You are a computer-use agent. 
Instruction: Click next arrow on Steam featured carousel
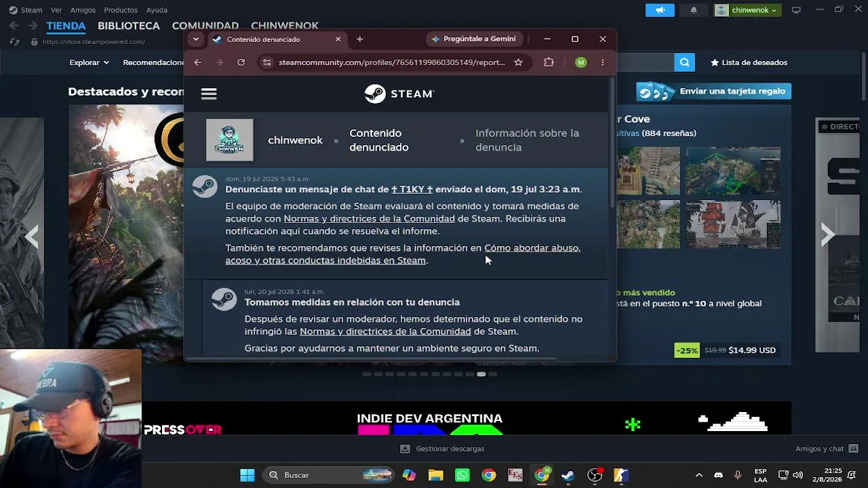pyautogui.click(x=827, y=235)
